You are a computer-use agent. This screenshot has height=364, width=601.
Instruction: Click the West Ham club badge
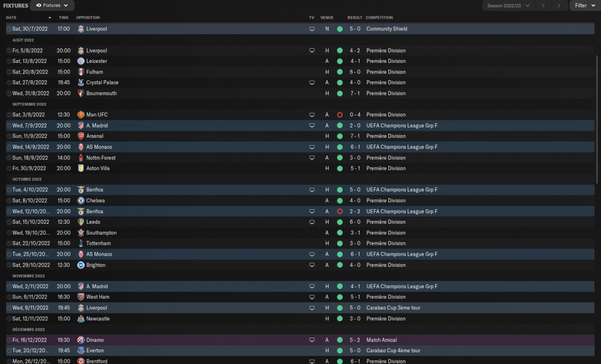pos(81,297)
